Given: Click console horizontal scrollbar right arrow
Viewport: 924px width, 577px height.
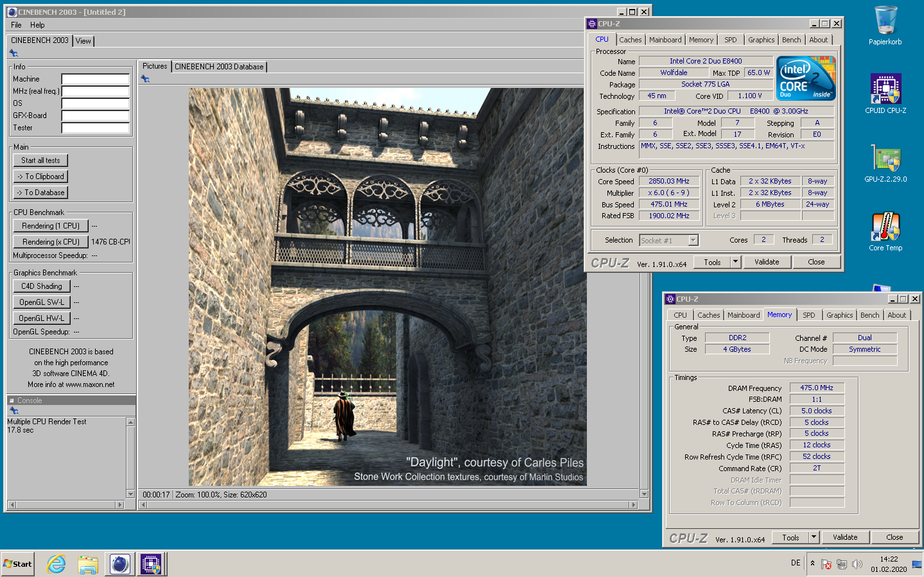Looking at the screenshot, I should (119, 505).
